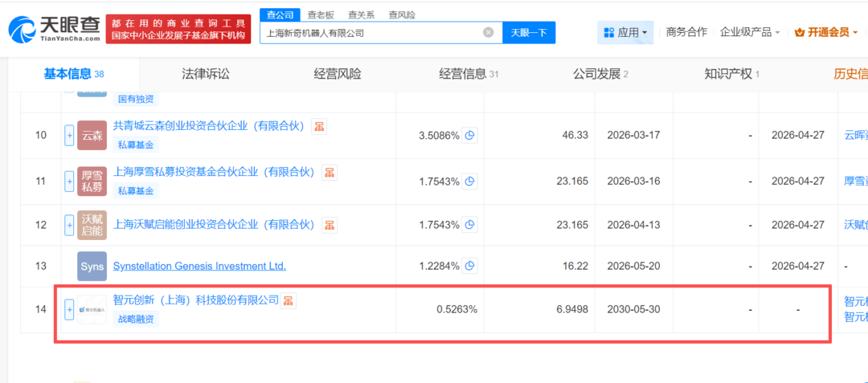
Task: Click the 沃赋启能 company logo
Action: pyautogui.click(x=92, y=225)
